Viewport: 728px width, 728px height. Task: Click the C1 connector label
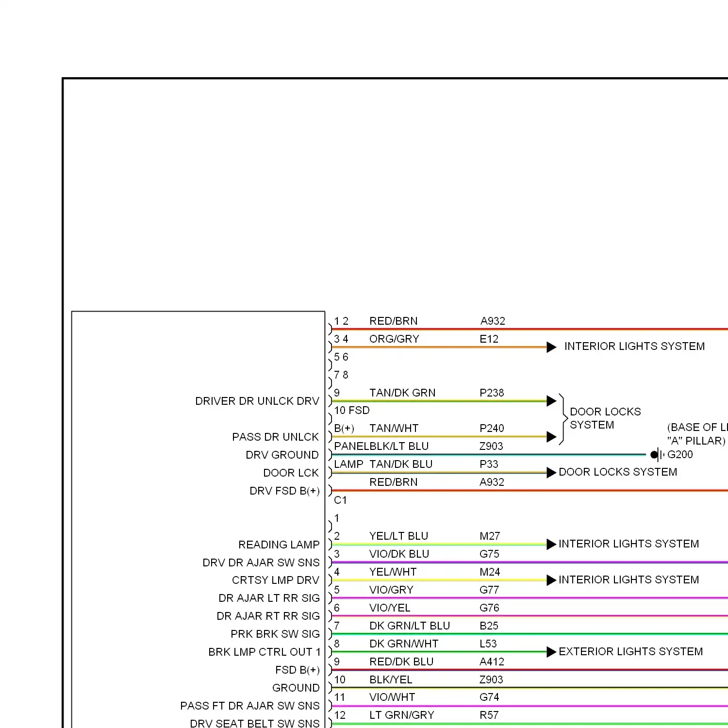(x=340, y=500)
